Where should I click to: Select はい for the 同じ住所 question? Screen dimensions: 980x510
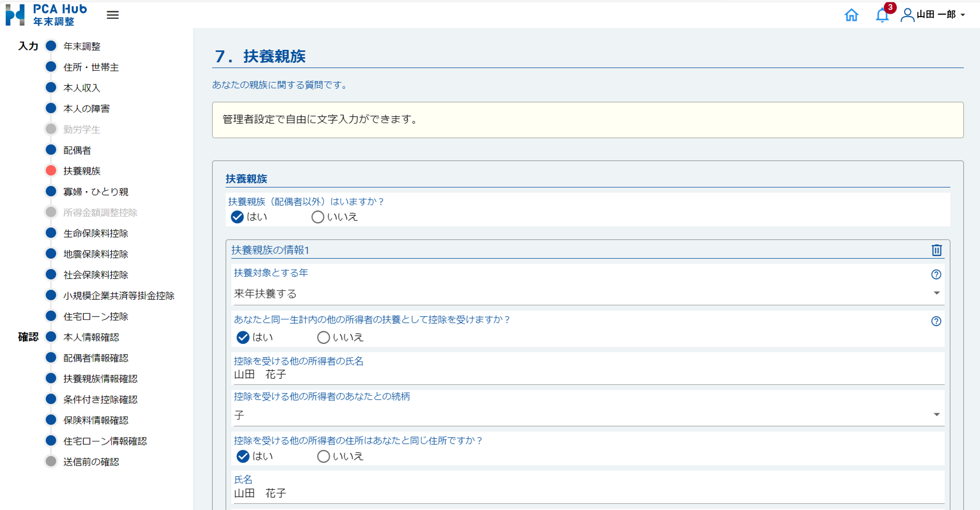[x=243, y=456]
